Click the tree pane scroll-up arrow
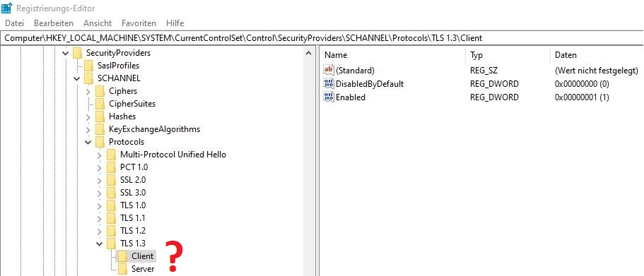Image resolution: width=644 pixels, height=276 pixels. (308, 53)
